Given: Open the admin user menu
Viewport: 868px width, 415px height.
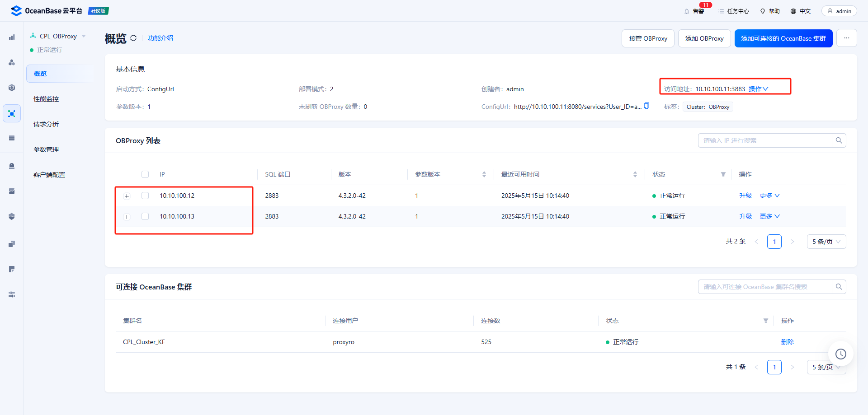Looking at the screenshot, I should coord(839,11).
